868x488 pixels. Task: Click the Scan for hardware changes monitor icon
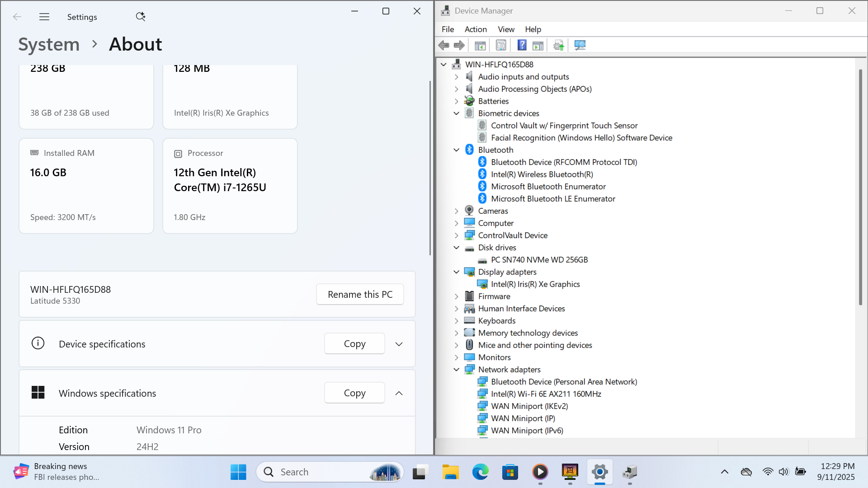point(580,45)
